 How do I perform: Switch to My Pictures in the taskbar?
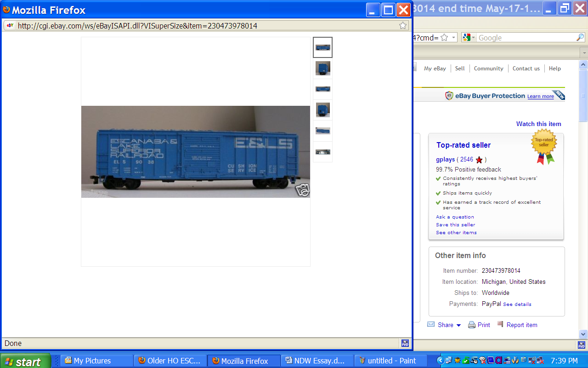[96, 361]
